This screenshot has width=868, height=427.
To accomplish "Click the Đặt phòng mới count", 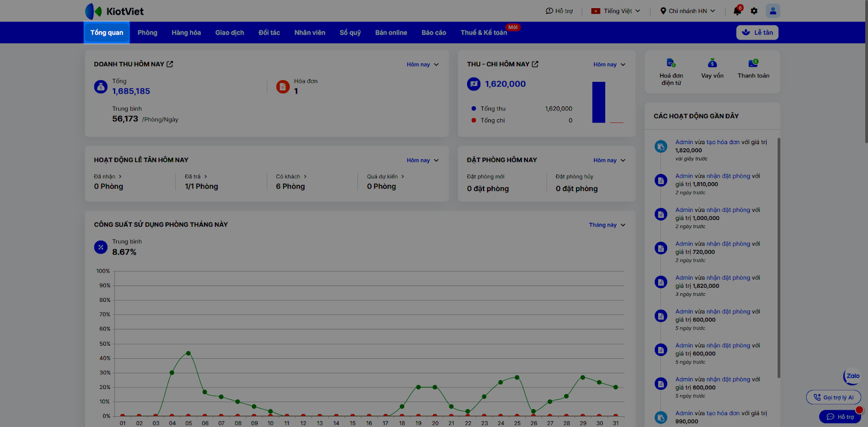I will [488, 189].
